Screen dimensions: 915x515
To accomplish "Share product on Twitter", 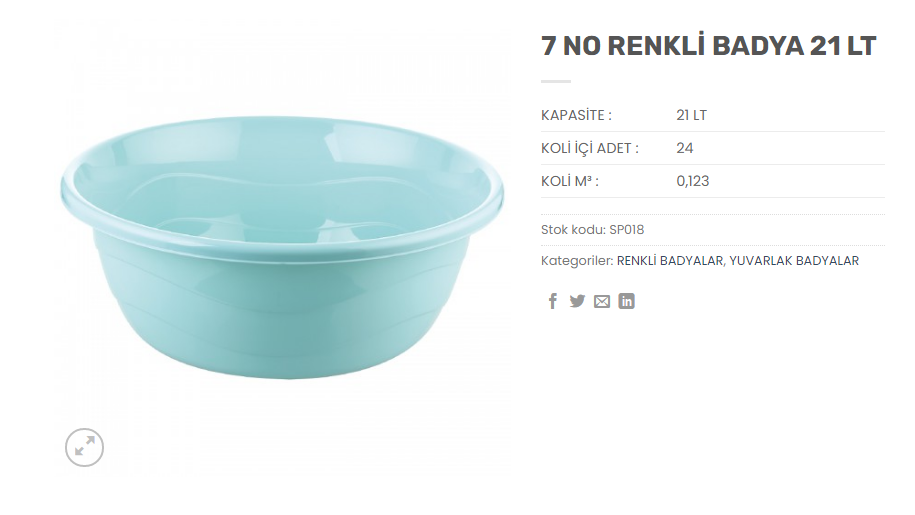I will point(577,301).
